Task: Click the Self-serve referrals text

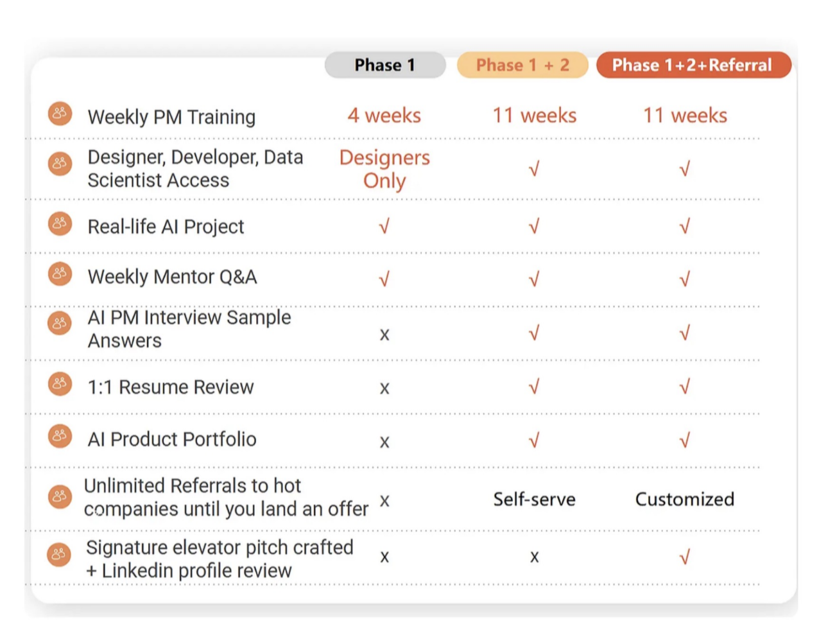Action: (534, 499)
